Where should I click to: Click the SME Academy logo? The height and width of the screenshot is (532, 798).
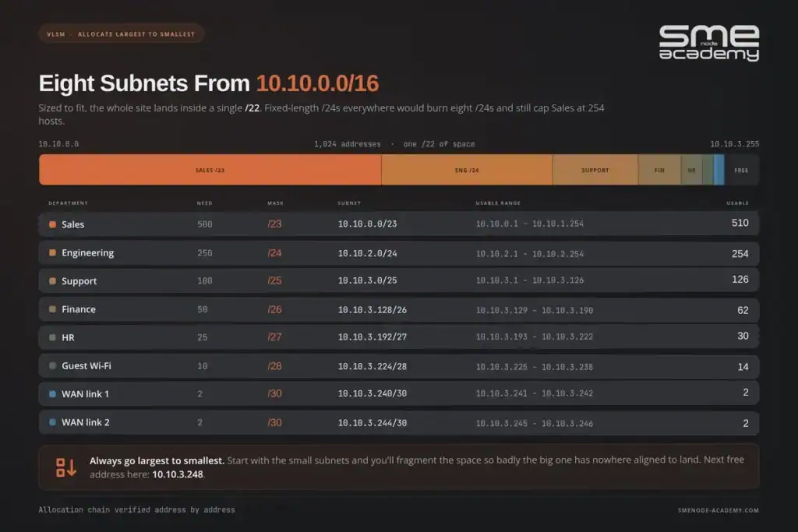[x=709, y=43]
